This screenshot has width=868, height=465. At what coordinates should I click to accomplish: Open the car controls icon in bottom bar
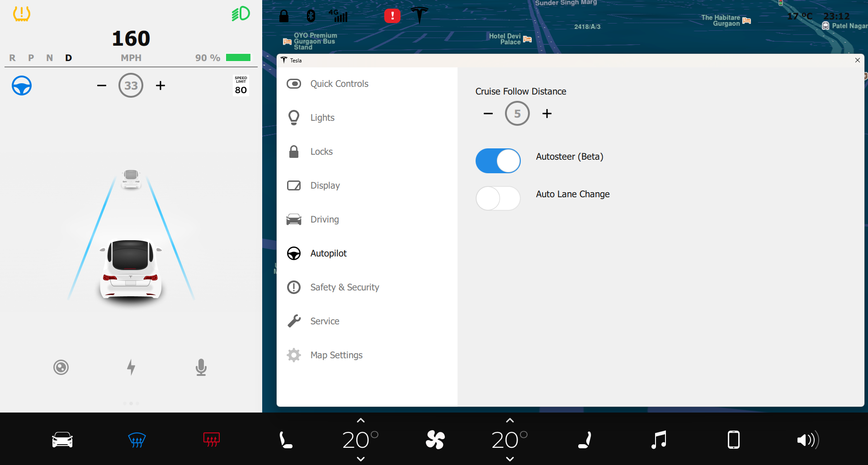62,440
